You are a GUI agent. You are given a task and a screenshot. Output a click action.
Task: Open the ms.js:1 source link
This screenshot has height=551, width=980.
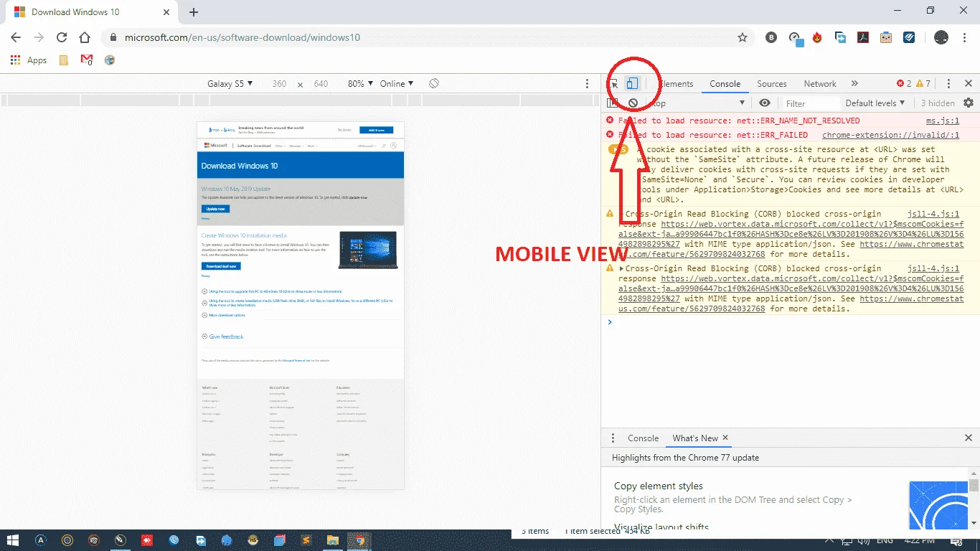943,121
